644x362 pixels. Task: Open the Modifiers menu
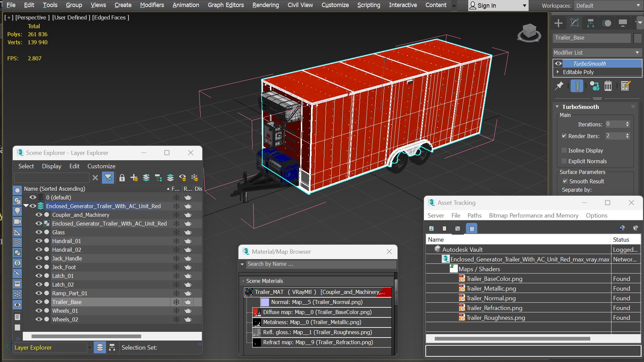tap(152, 5)
